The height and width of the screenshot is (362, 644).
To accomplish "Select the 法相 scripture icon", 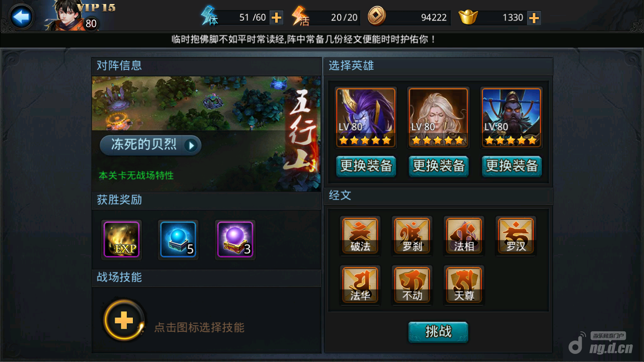I will tap(464, 235).
